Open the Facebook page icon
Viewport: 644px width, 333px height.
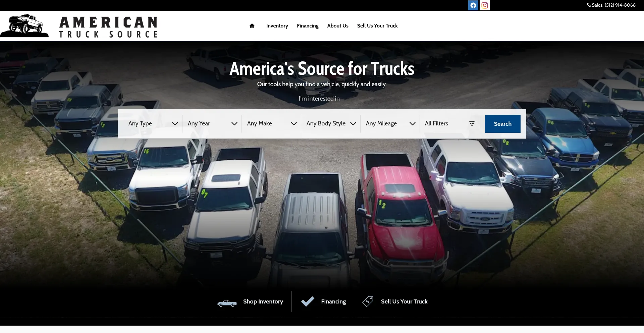[473, 5]
